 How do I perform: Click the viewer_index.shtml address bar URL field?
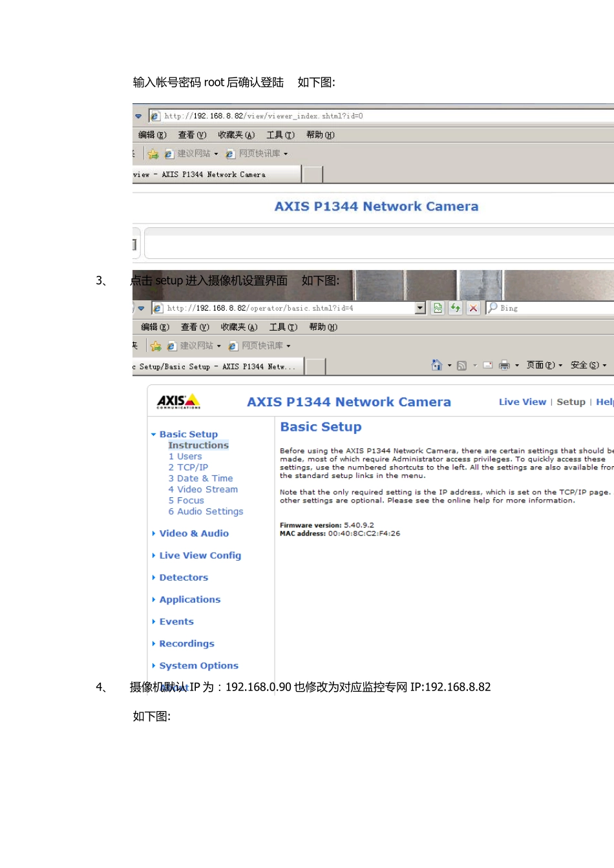tap(381, 116)
